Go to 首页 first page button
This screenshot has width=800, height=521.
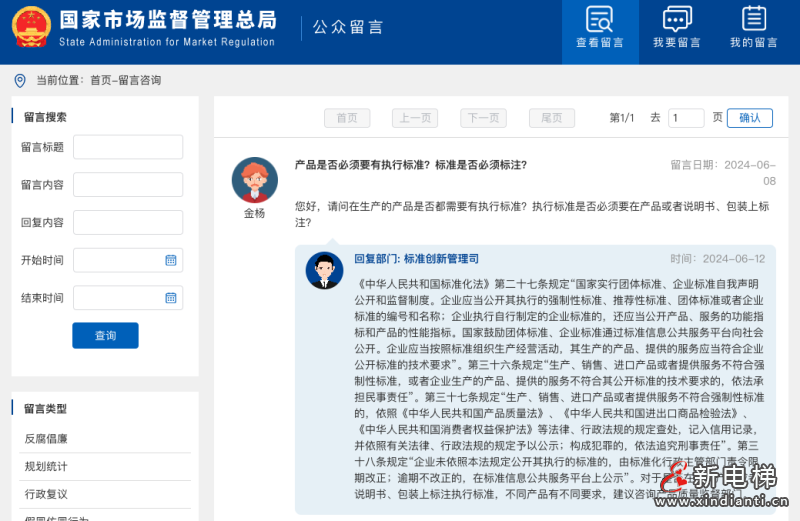pos(347,118)
